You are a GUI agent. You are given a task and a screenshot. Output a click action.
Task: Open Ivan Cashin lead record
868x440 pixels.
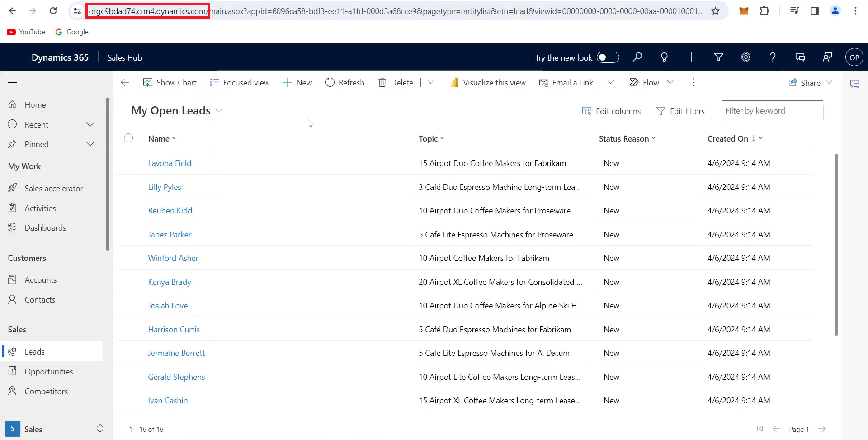pos(168,400)
